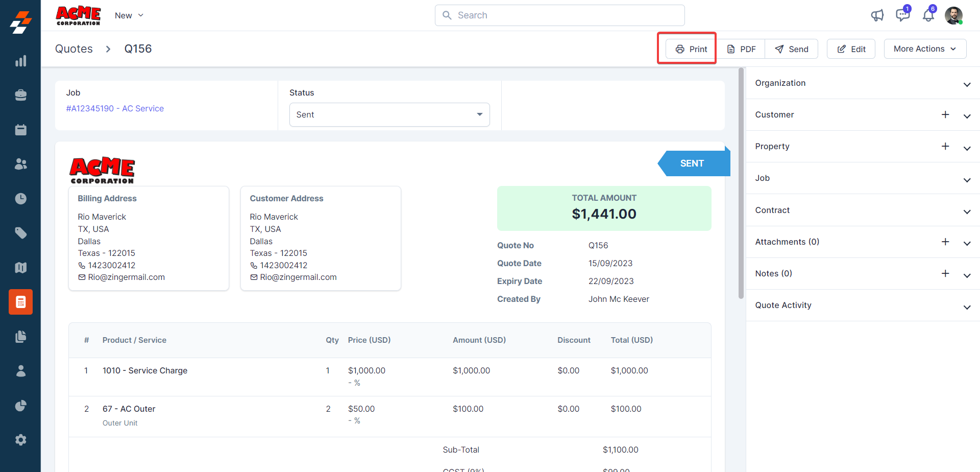Open the chat messages icon
This screenshot has height=472, width=980.
click(902, 15)
